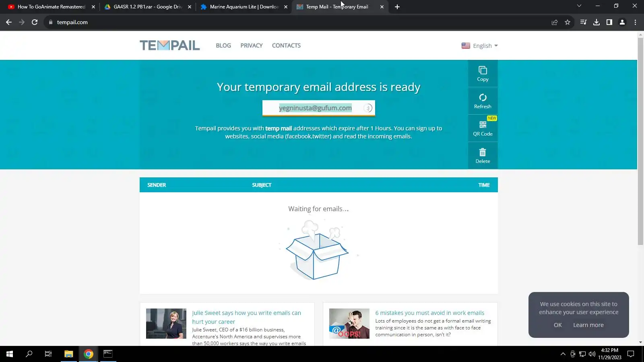The image size is (644, 362).
Task: Show hidden system tray icons
Action: pyautogui.click(x=563, y=354)
